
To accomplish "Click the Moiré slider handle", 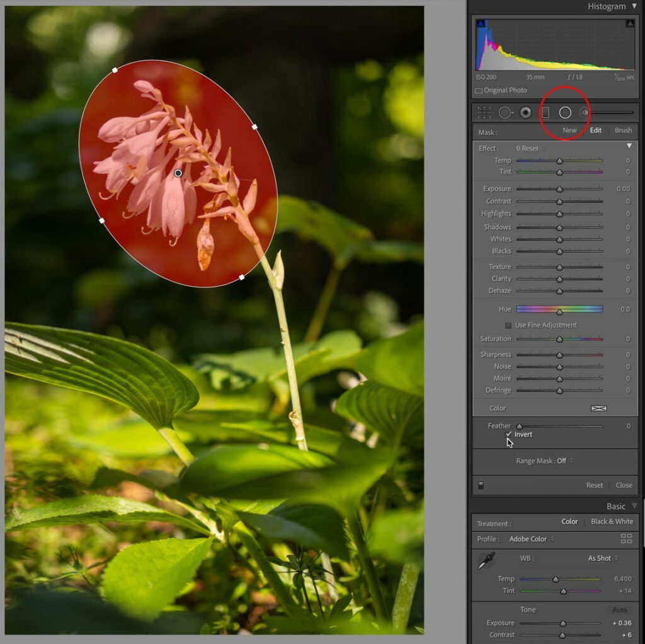I will click(559, 379).
